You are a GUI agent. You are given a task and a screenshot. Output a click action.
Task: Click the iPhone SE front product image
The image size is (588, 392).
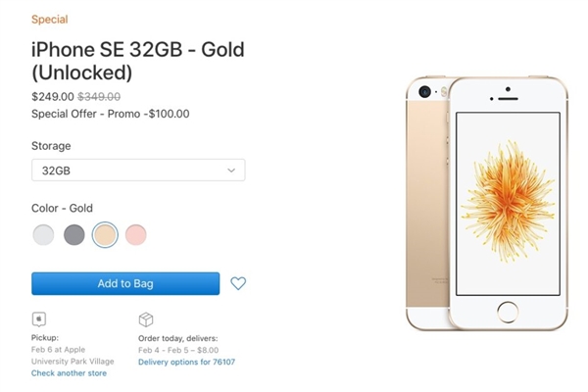(508, 201)
